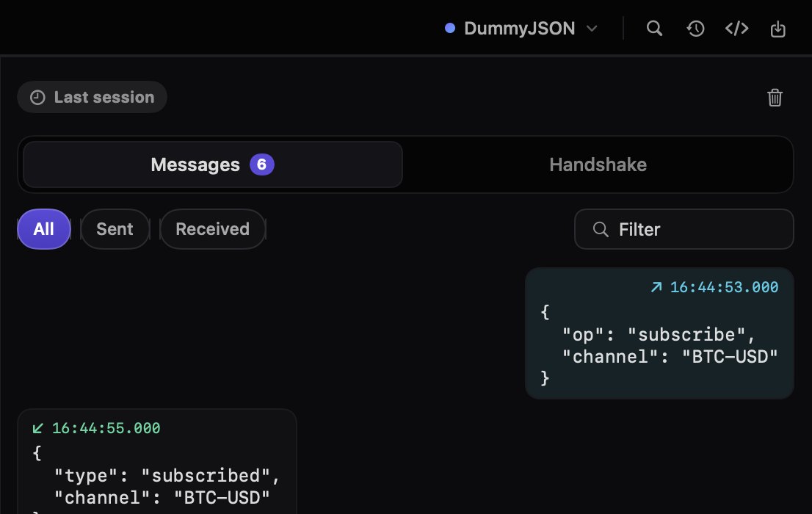Click the incoming arrow icon on received message
This screenshot has height=514, width=812.
(38, 428)
